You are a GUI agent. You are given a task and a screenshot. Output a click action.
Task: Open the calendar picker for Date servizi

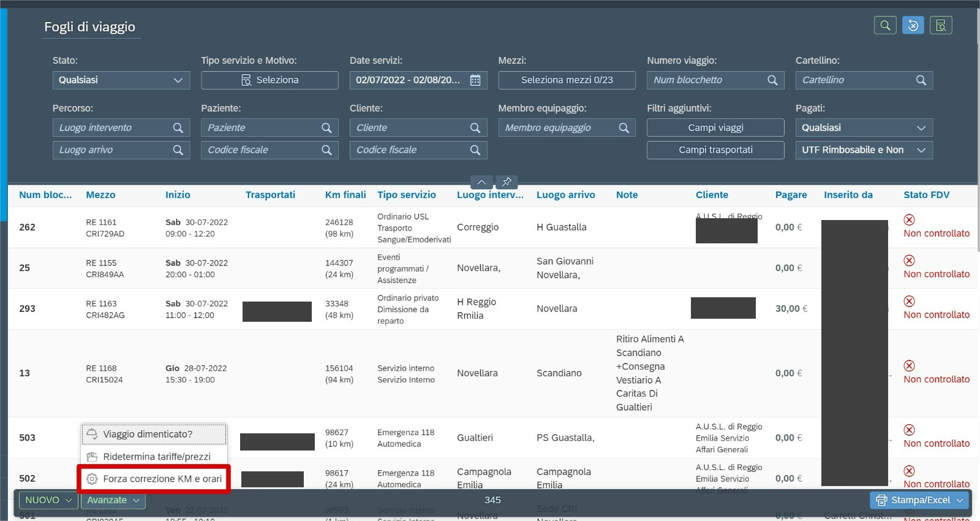(x=475, y=80)
